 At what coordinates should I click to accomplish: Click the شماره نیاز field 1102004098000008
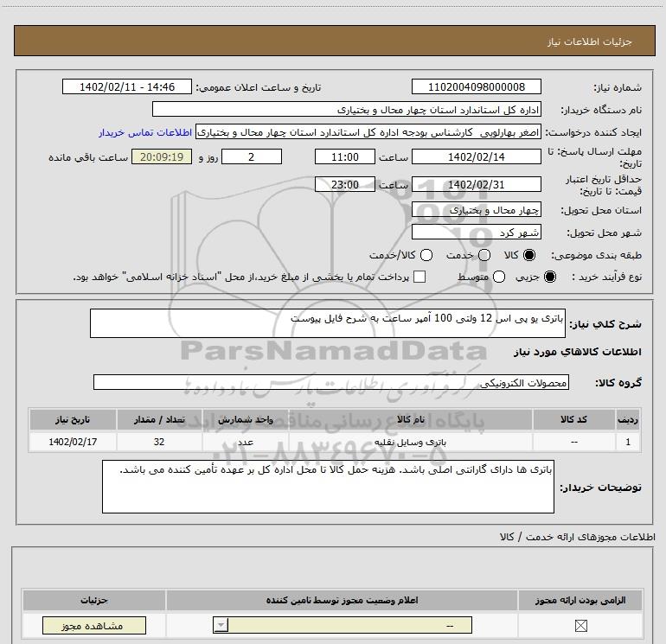[x=476, y=86]
